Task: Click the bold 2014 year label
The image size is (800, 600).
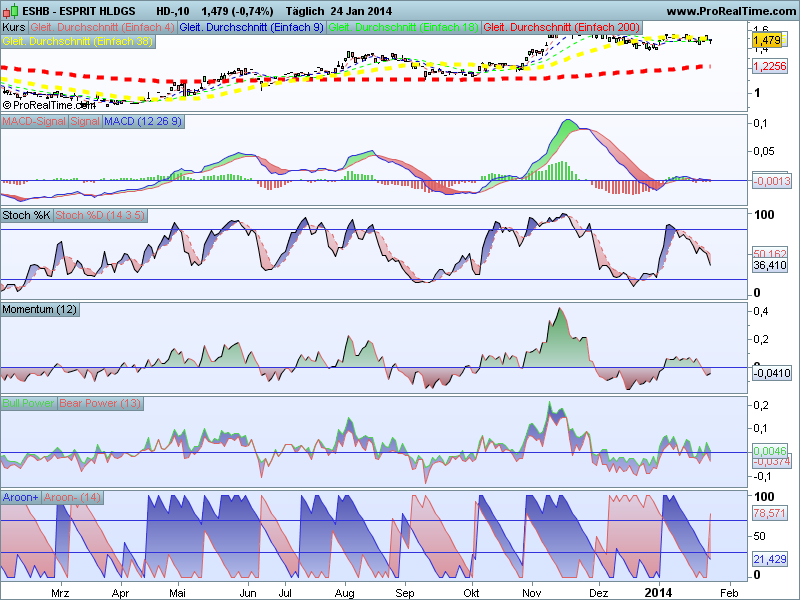Action: (x=659, y=592)
